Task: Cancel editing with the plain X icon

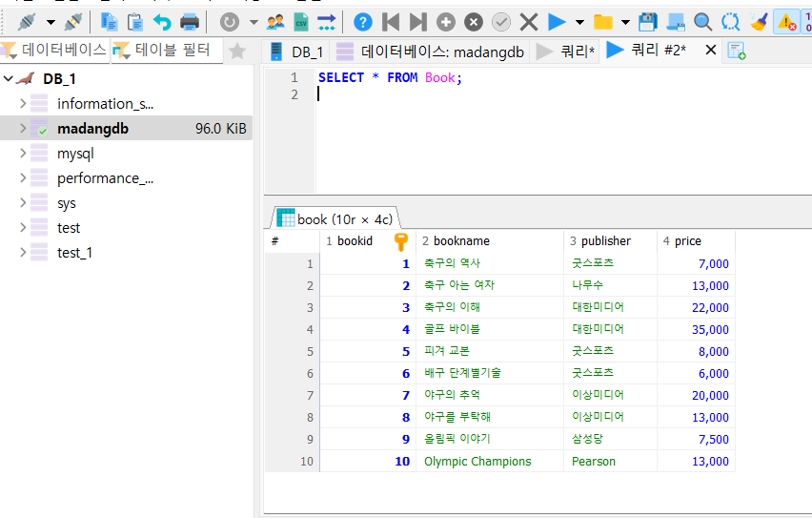Action: point(529,22)
